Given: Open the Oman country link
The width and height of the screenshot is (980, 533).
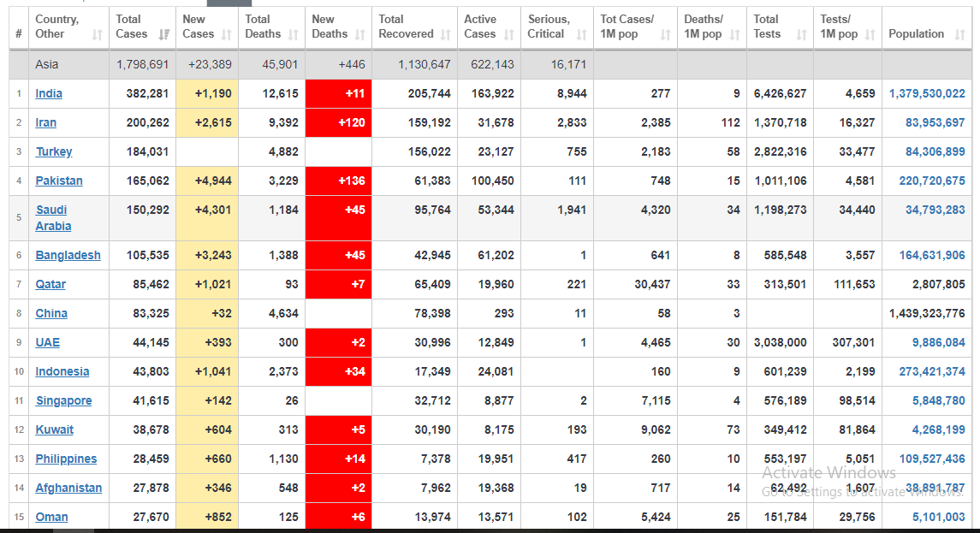Looking at the screenshot, I should [52, 517].
